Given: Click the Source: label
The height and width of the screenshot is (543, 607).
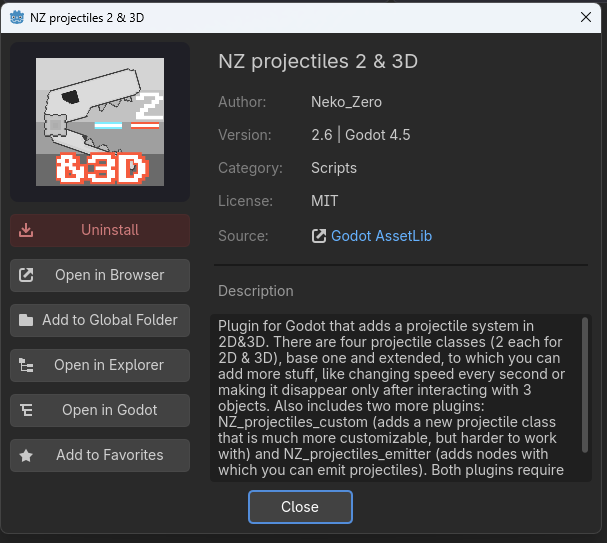Looking at the screenshot, I should click(243, 236).
